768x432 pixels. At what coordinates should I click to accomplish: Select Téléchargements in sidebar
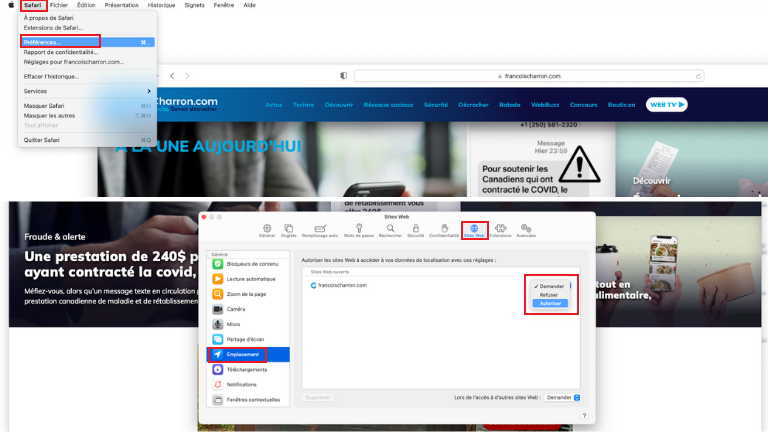pos(248,370)
